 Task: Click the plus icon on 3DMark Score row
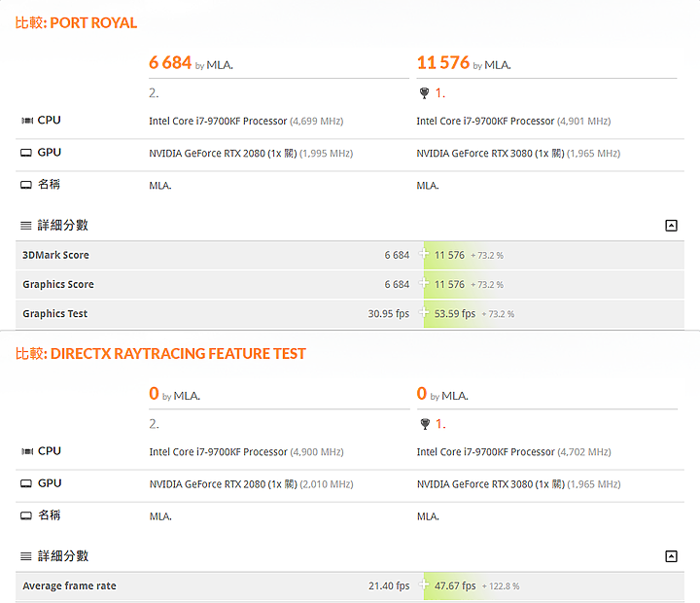(423, 254)
